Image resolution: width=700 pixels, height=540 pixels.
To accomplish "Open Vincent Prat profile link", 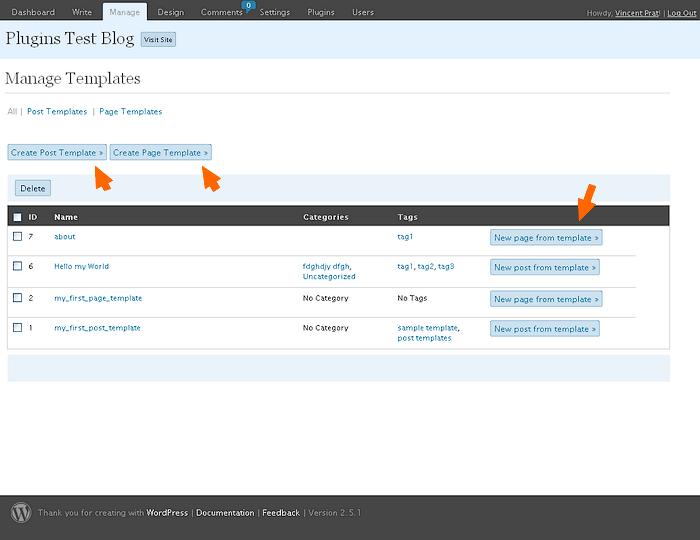I will click(x=637, y=13).
